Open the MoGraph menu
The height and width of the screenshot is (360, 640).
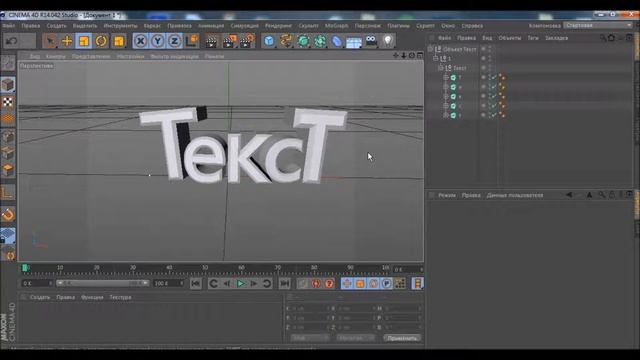[337, 26]
